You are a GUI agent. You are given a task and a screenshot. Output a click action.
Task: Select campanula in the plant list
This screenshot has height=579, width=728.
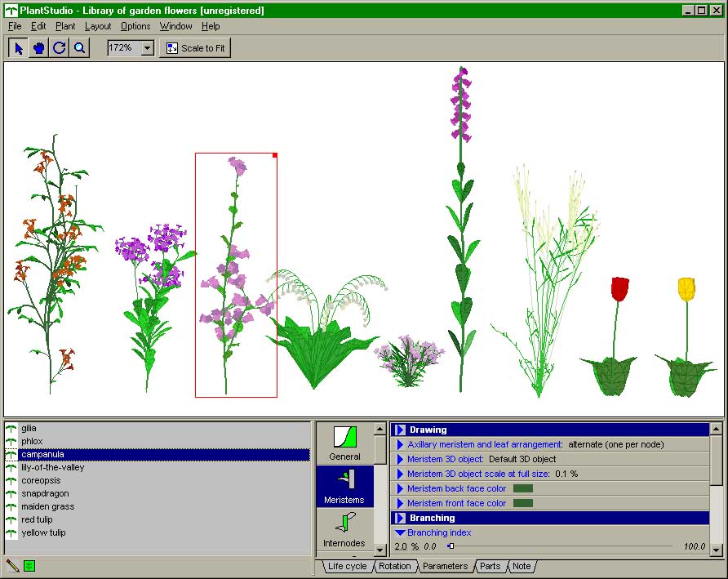(x=165, y=455)
